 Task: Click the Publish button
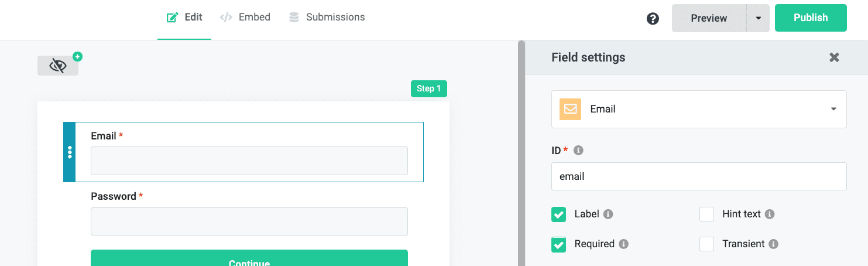coord(811,18)
